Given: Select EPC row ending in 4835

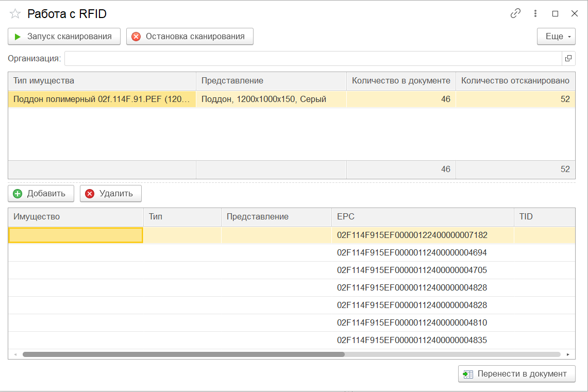Looking at the screenshot, I should click(412, 340).
